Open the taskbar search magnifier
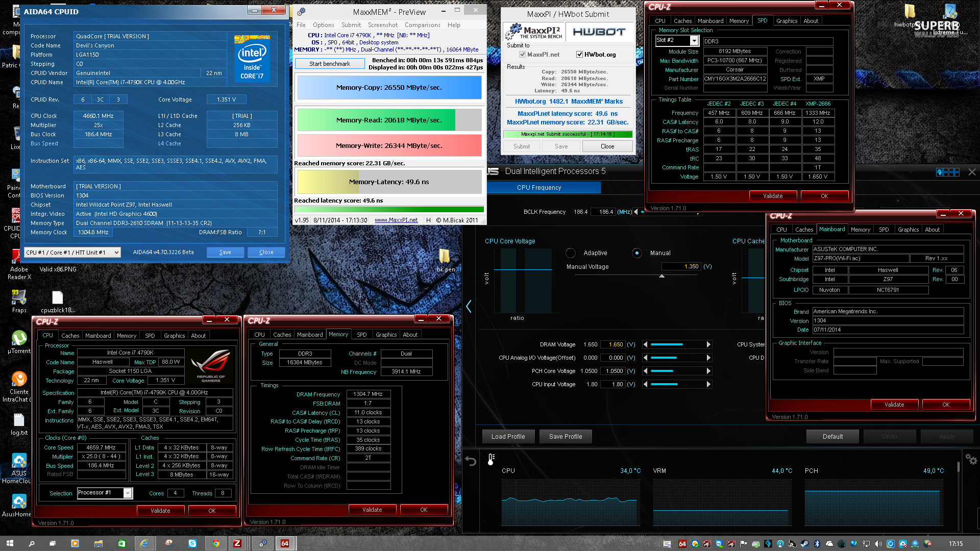Image resolution: width=980 pixels, height=551 pixels. coord(31,543)
